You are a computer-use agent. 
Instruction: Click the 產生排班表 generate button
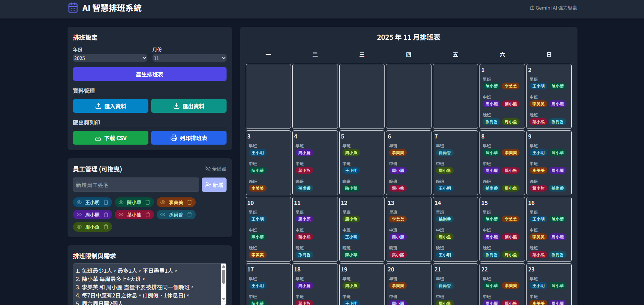click(149, 74)
